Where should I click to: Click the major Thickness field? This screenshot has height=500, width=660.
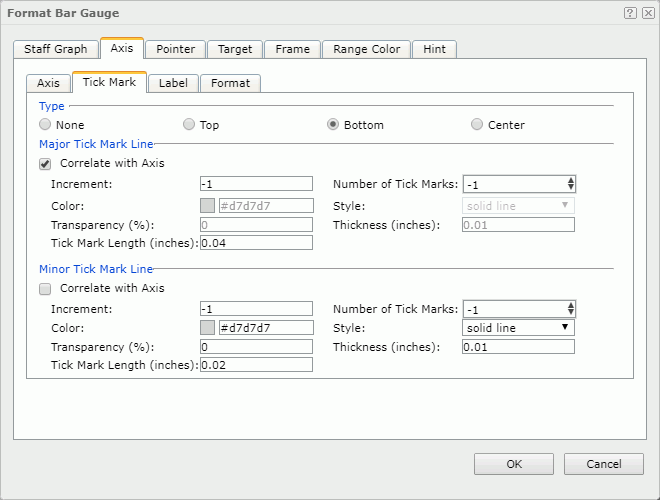pos(518,225)
